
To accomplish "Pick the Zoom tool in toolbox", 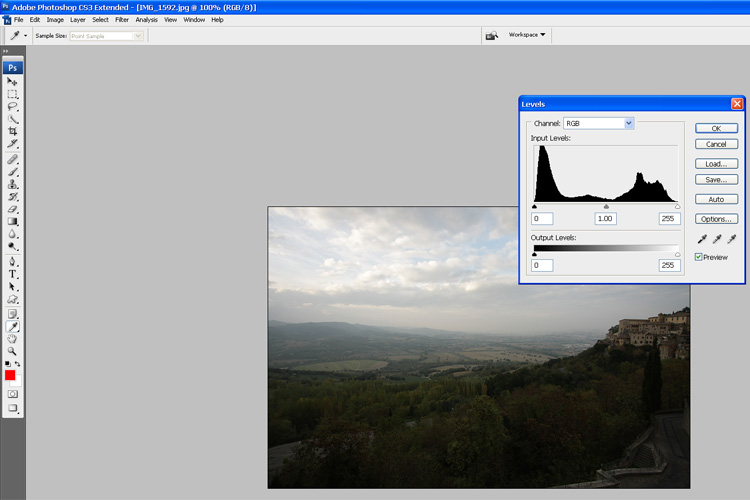I will pos(13,351).
